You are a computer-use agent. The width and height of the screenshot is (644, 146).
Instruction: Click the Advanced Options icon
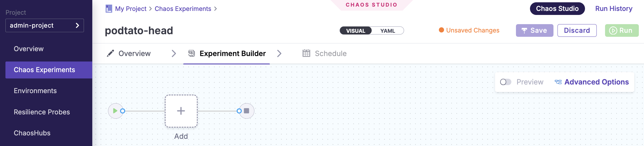(x=558, y=82)
